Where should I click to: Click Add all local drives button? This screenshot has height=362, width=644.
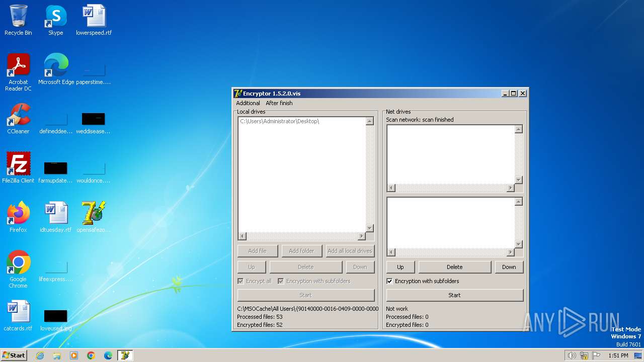coord(350,251)
